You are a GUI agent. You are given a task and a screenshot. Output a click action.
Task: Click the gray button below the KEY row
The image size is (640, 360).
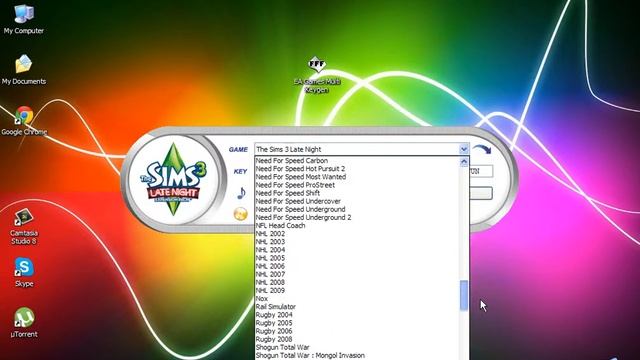point(481,193)
